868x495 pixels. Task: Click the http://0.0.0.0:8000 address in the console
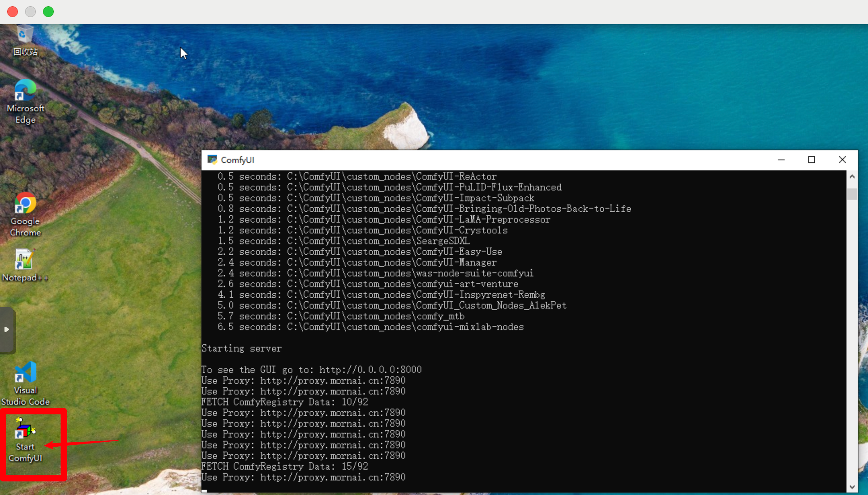370,370
